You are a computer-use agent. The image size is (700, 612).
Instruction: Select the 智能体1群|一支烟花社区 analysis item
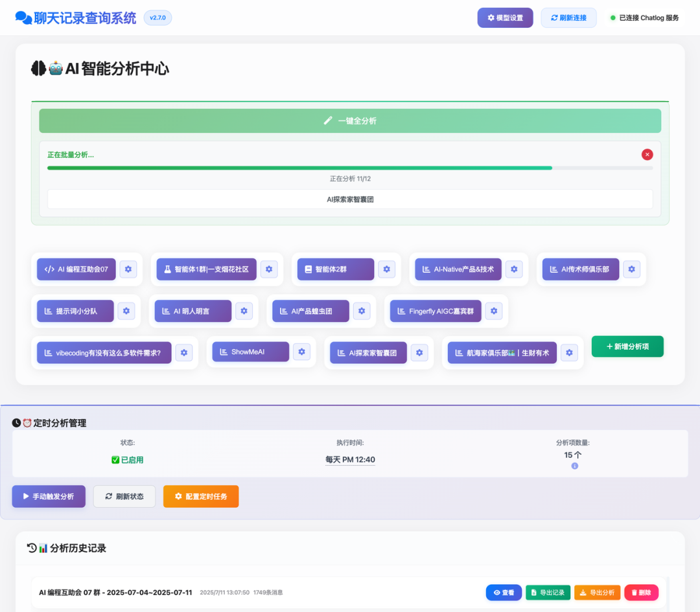pos(206,269)
